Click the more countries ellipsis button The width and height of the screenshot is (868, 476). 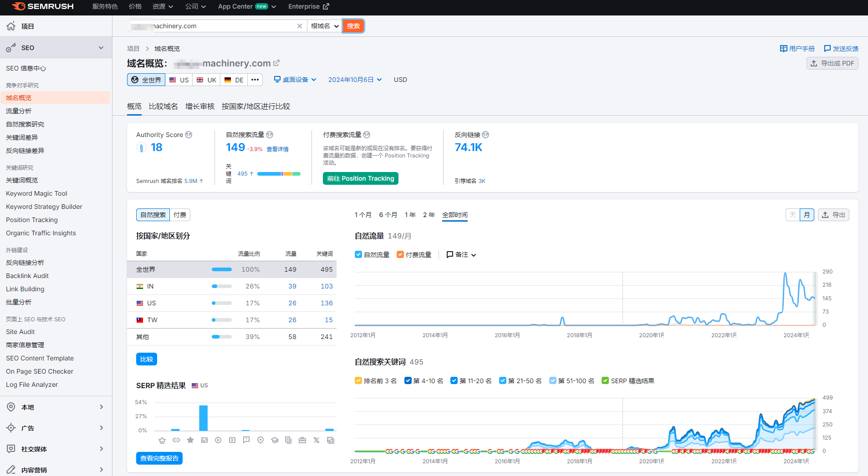pos(255,80)
